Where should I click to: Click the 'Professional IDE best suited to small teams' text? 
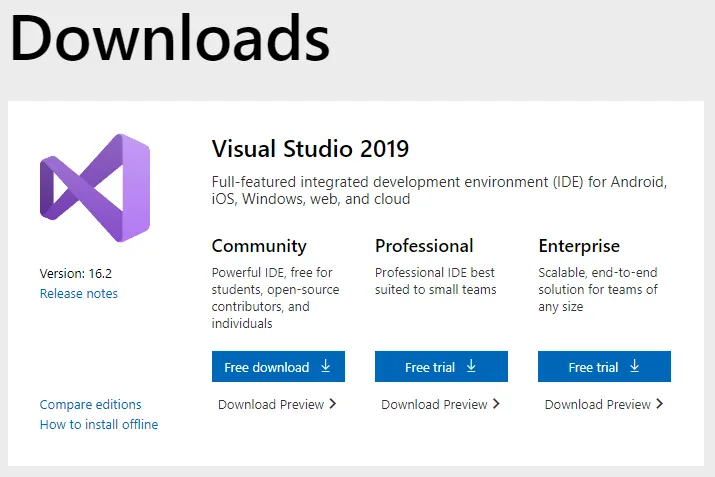point(435,281)
